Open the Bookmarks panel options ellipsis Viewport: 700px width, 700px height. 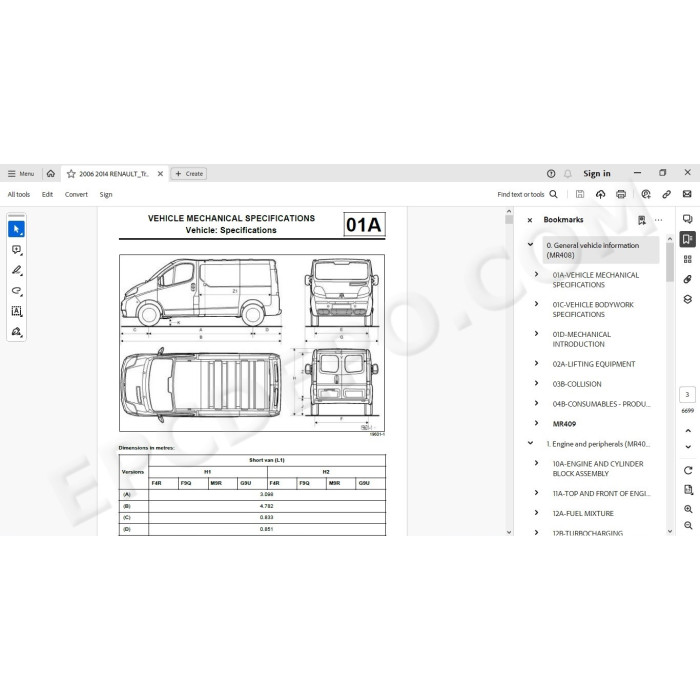(658, 220)
